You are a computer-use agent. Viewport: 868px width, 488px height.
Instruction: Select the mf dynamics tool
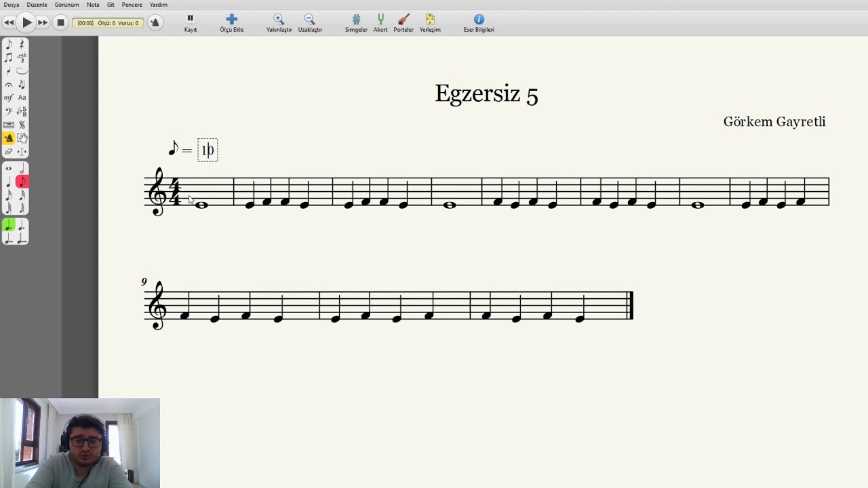(x=9, y=98)
